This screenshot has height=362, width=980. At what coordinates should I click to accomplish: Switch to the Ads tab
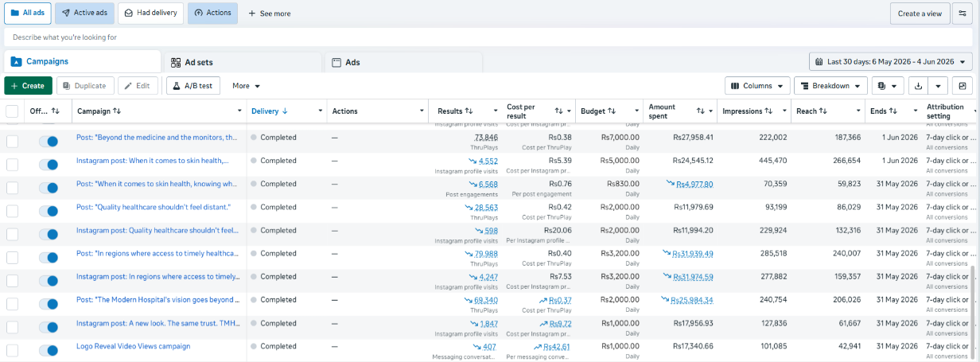click(x=403, y=62)
